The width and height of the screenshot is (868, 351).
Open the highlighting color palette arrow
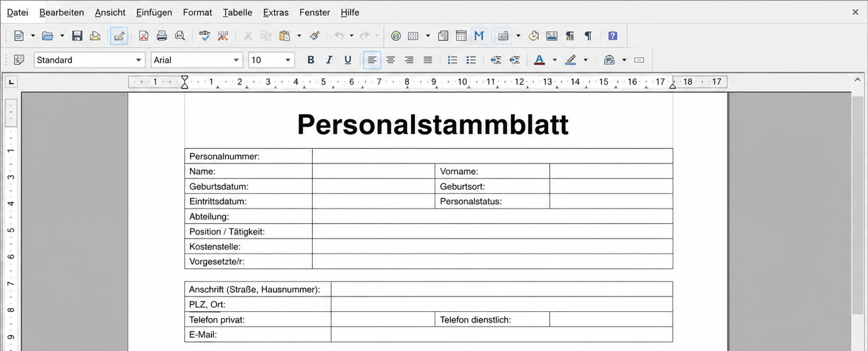pos(585,60)
